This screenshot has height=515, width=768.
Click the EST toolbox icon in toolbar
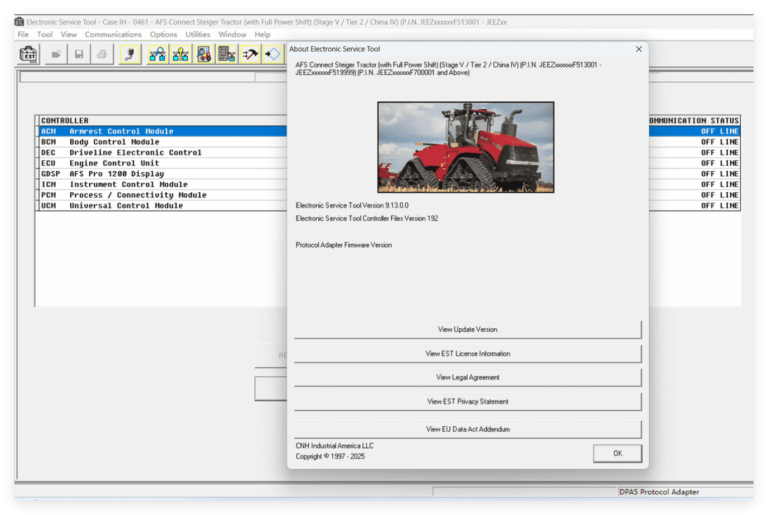coord(29,54)
